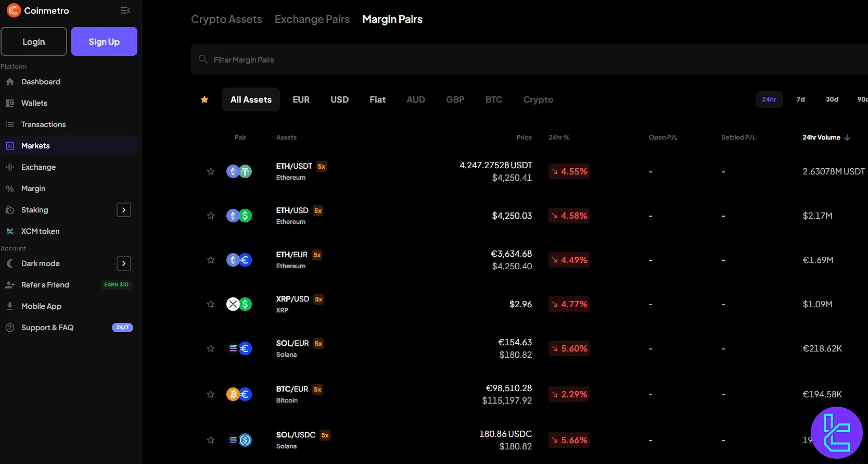Click the XRP/USD coin pair icon
The image size is (868, 464).
tap(239, 304)
